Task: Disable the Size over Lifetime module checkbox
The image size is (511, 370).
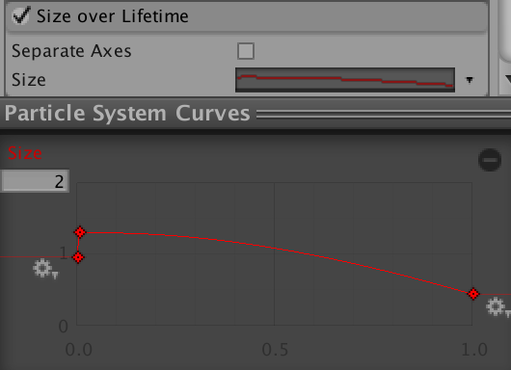Action: click(x=21, y=16)
